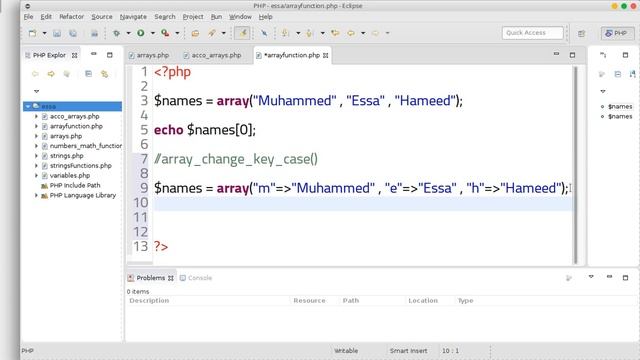The height and width of the screenshot is (360, 640).
Task: Open the Refactor menu
Action: (x=71, y=17)
